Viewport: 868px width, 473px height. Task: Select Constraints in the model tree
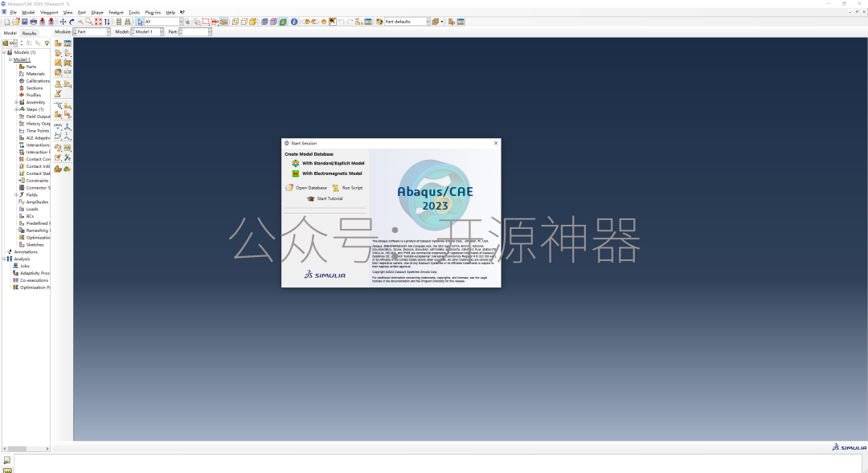pos(37,181)
